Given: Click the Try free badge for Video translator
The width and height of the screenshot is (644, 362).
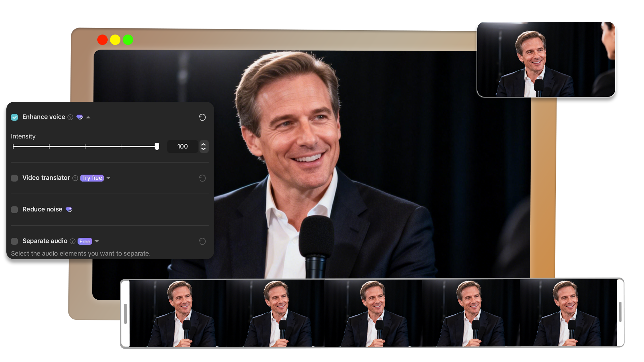Looking at the screenshot, I should pyautogui.click(x=92, y=178).
